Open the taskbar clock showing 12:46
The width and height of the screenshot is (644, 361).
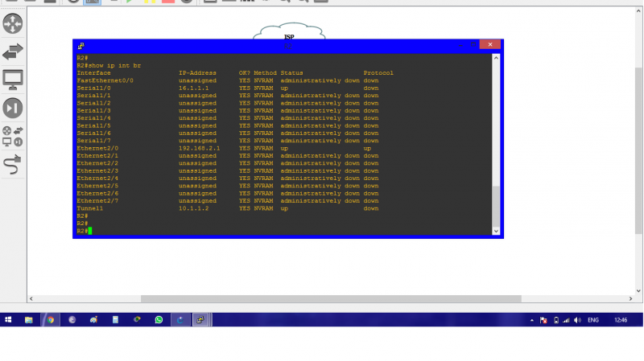pos(621,320)
